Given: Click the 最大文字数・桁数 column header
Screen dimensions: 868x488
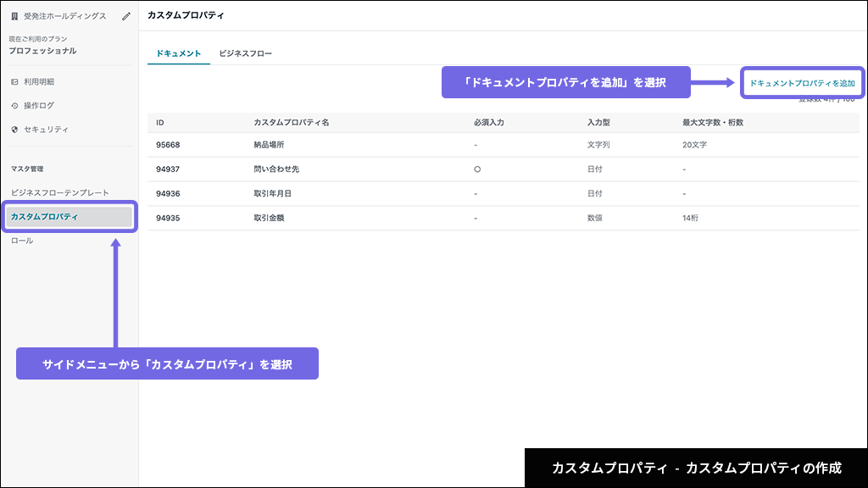Looking at the screenshot, I should tap(712, 123).
